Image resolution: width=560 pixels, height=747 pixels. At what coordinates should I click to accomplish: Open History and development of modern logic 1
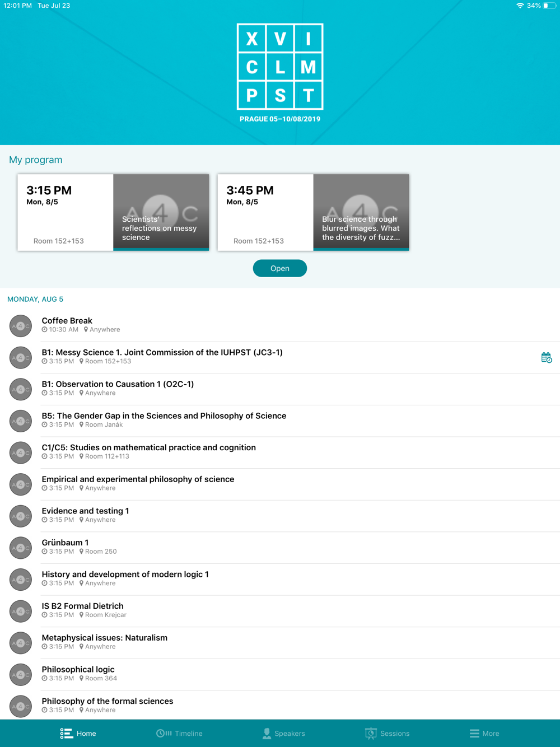click(280, 579)
